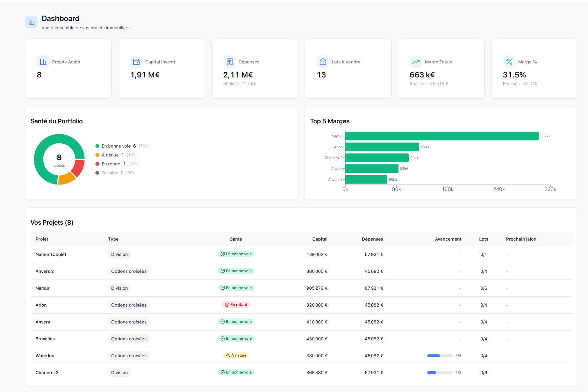Image resolution: width=588 pixels, height=392 pixels.
Task: Click Waterloo's 2/4 progress bar
Action: click(x=440, y=355)
